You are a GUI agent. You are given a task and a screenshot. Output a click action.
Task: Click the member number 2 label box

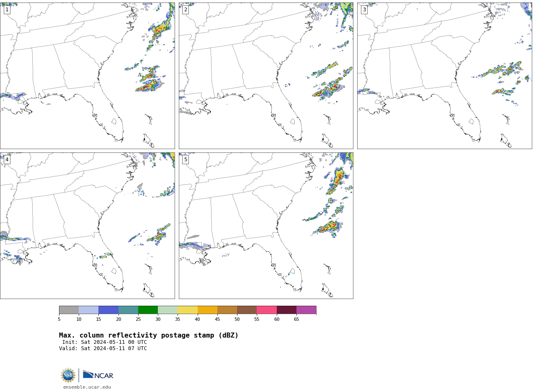[x=186, y=10]
